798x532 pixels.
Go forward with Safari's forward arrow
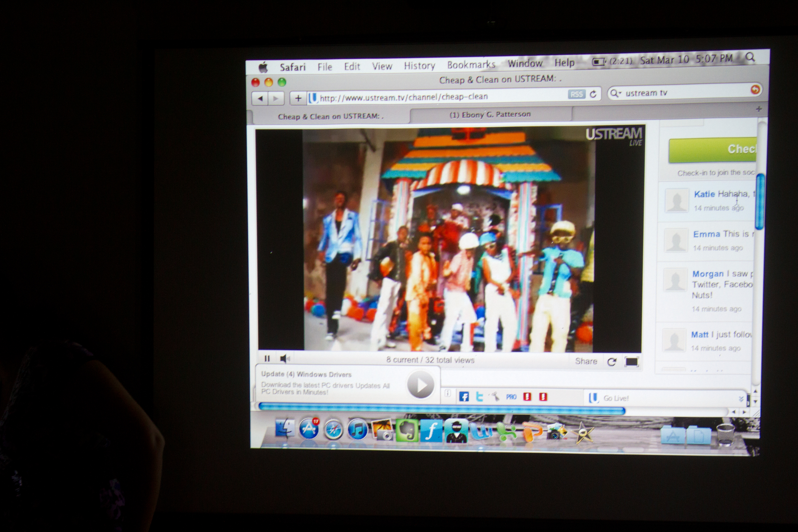276,99
